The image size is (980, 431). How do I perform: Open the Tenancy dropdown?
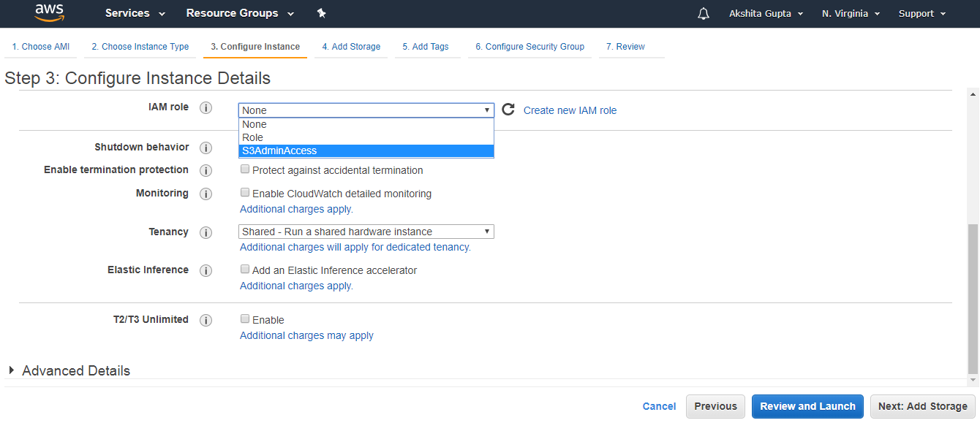coord(366,231)
